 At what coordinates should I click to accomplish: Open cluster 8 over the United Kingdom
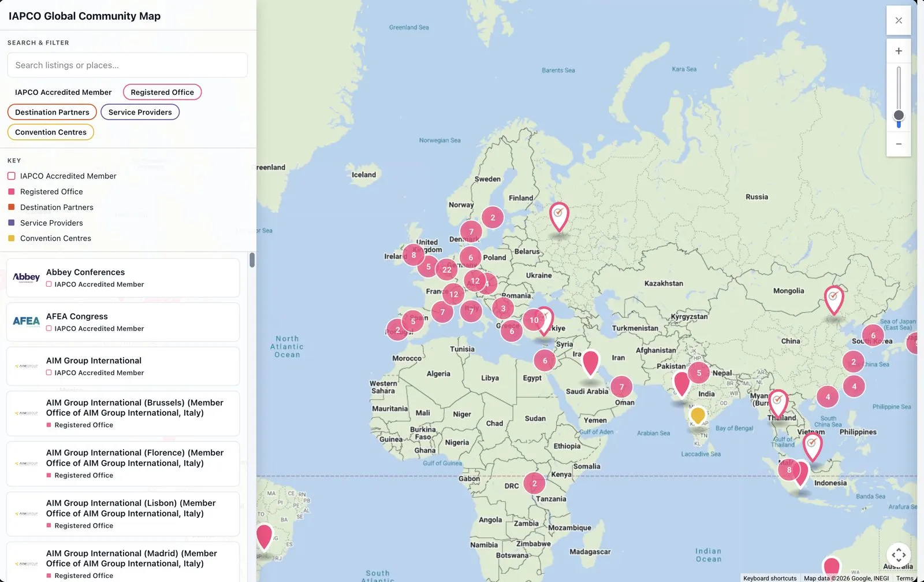click(x=413, y=255)
